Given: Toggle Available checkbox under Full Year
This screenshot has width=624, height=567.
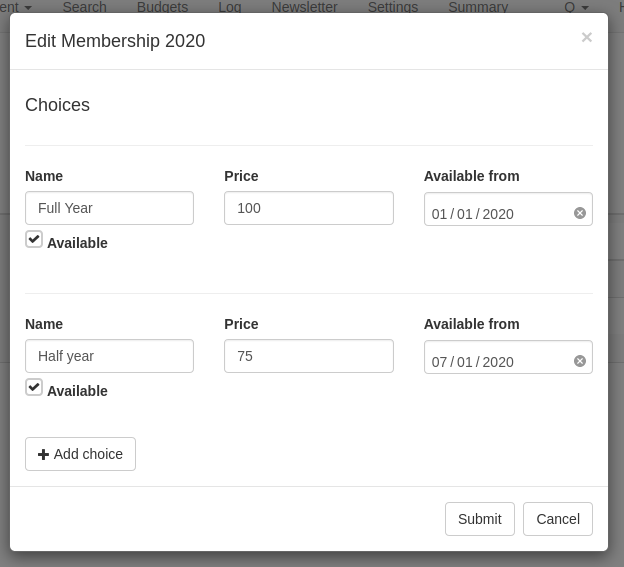Looking at the screenshot, I should point(34,239).
